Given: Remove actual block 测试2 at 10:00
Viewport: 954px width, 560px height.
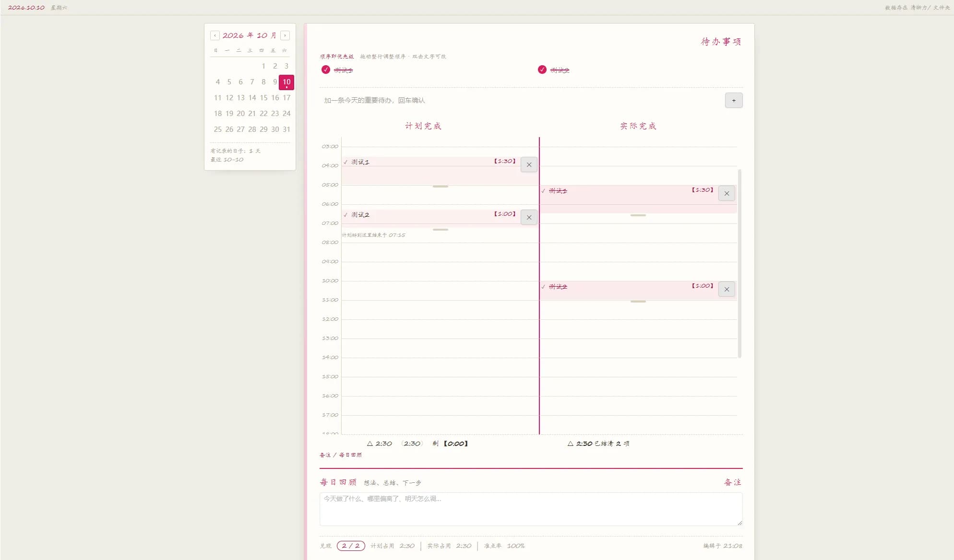Looking at the screenshot, I should pyautogui.click(x=727, y=290).
